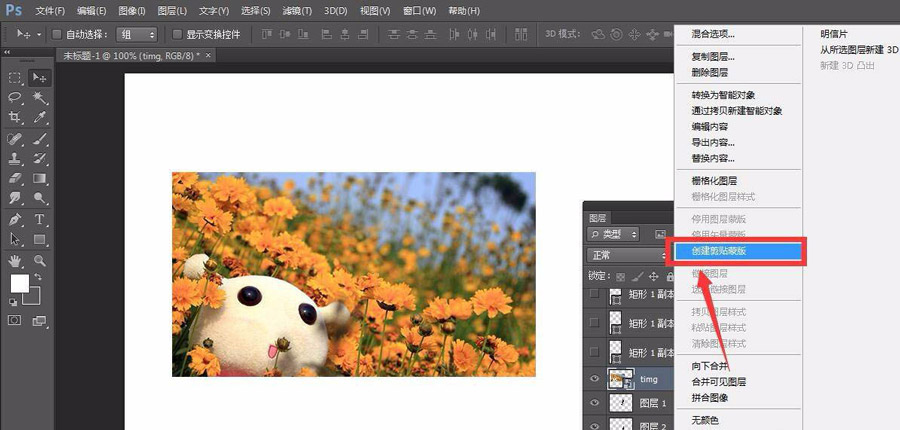The image size is (900, 430).
Task: Hide the 图层 1 layer
Action: [x=595, y=403]
